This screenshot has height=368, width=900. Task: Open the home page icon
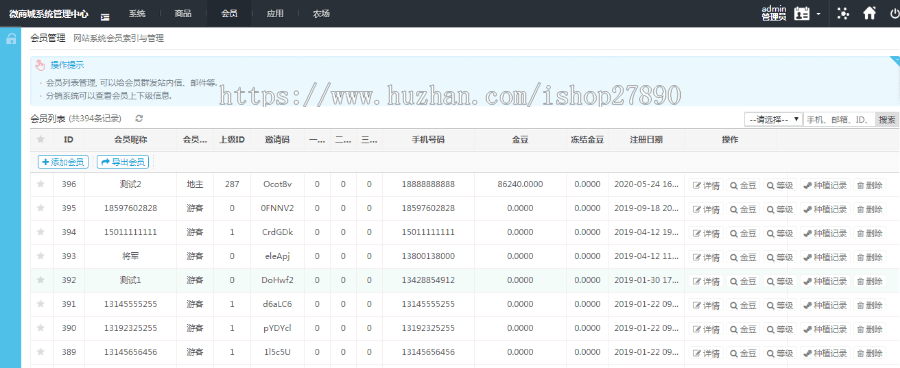pyautogui.click(x=870, y=13)
